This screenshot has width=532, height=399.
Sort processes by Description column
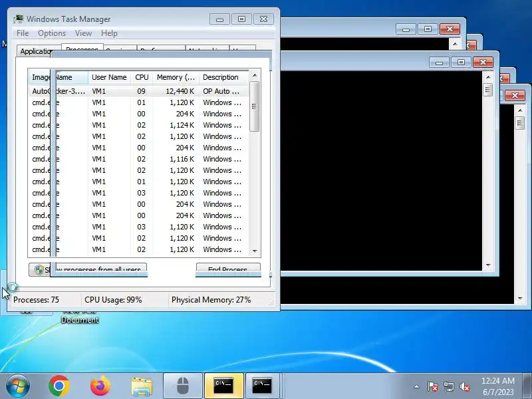tap(224, 77)
